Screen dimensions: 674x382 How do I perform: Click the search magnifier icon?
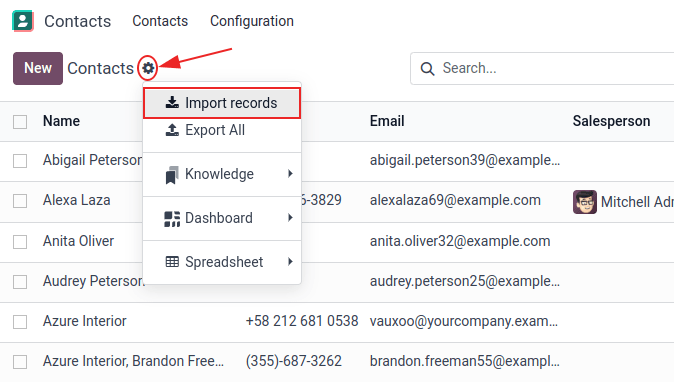click(x=427, y=69)
